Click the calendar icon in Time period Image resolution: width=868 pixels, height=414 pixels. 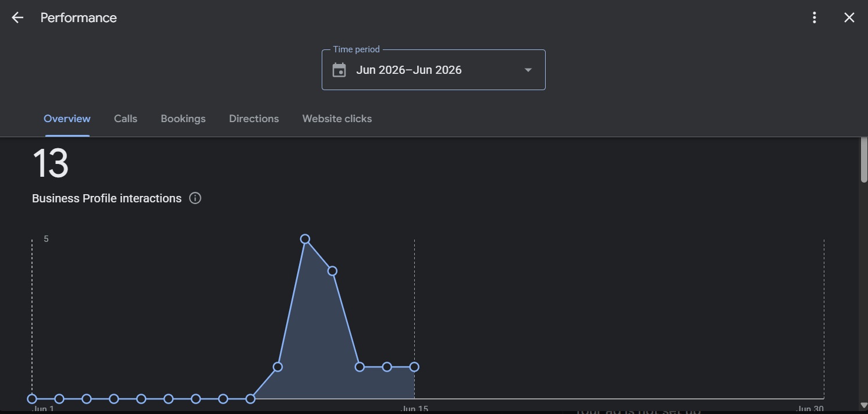[x=339, y=70]
